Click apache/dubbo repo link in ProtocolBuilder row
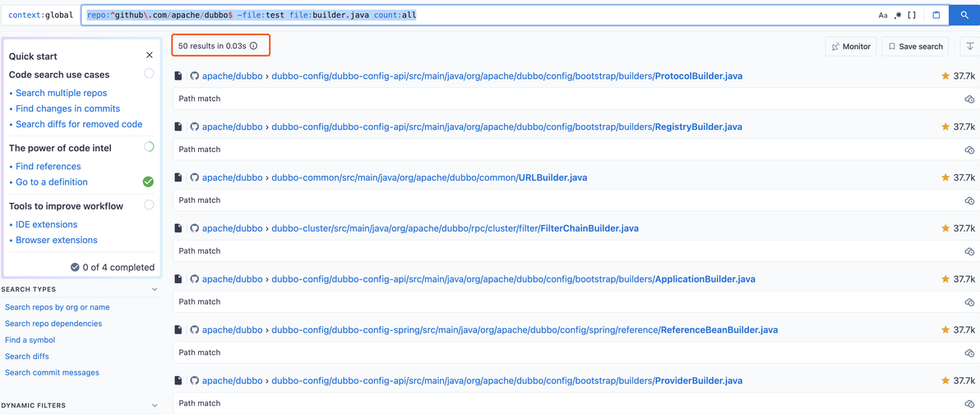 (232, 76)
